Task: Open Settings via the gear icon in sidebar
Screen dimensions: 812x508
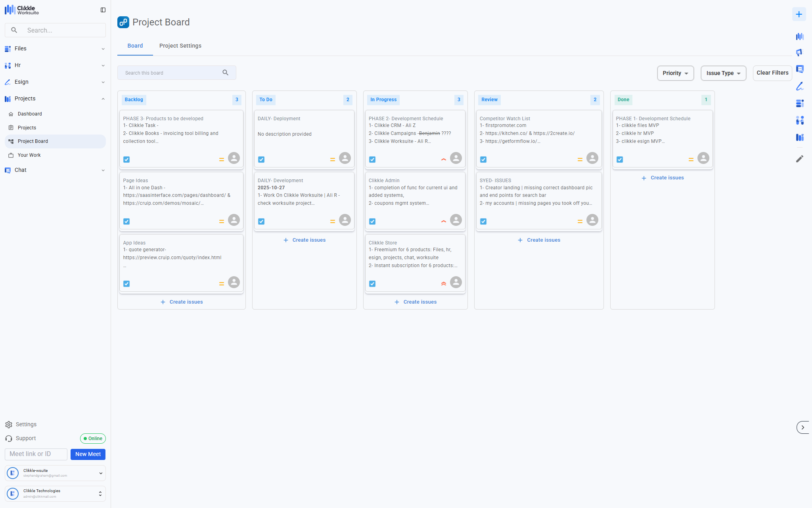Action: click(9, 425)
